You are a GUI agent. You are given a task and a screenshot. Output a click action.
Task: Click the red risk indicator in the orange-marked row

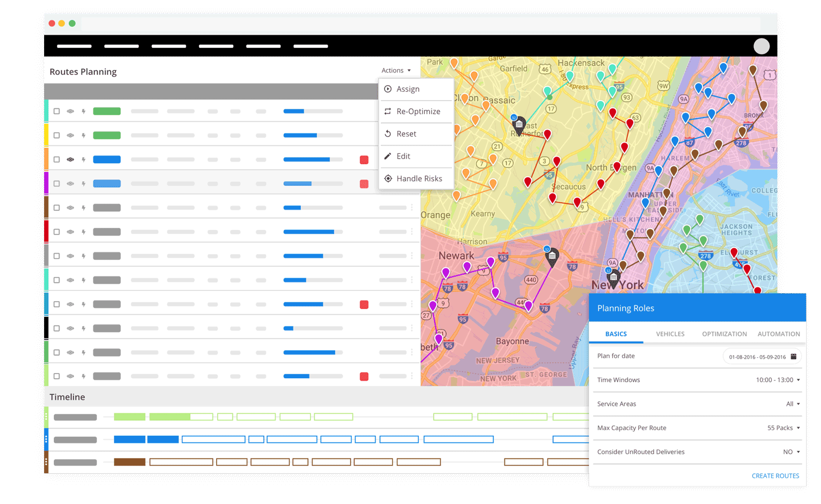click(364, 160)
